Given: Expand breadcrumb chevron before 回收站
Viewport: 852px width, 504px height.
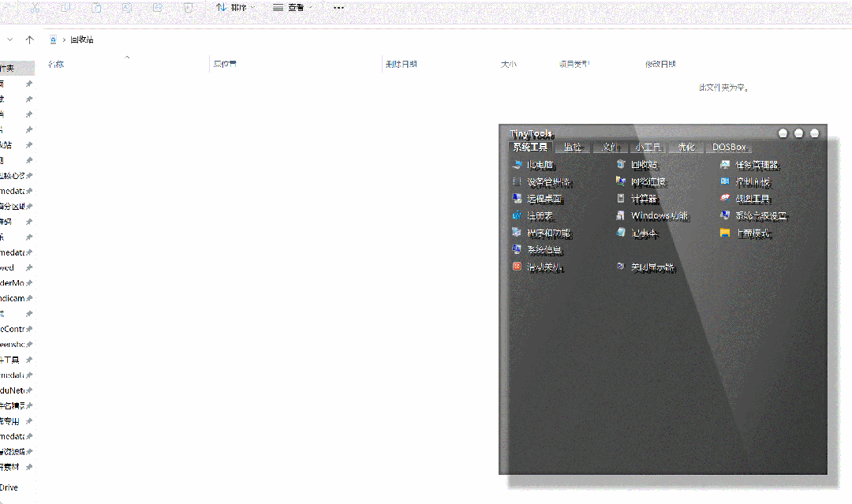Looking at the screenshot, I should [x=64, y=39].
